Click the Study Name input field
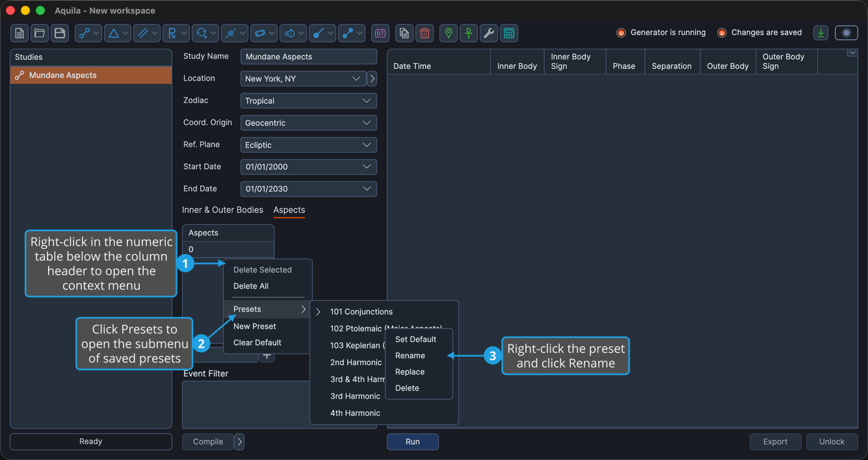This screenshot has height=460, width=868. click(x=308, y=57)
